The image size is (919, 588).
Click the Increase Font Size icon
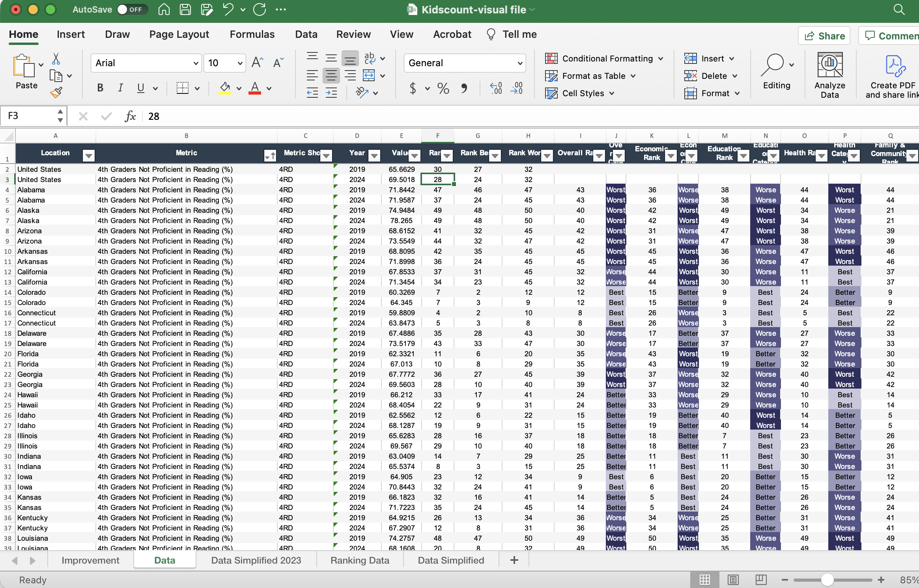[257, 63]
